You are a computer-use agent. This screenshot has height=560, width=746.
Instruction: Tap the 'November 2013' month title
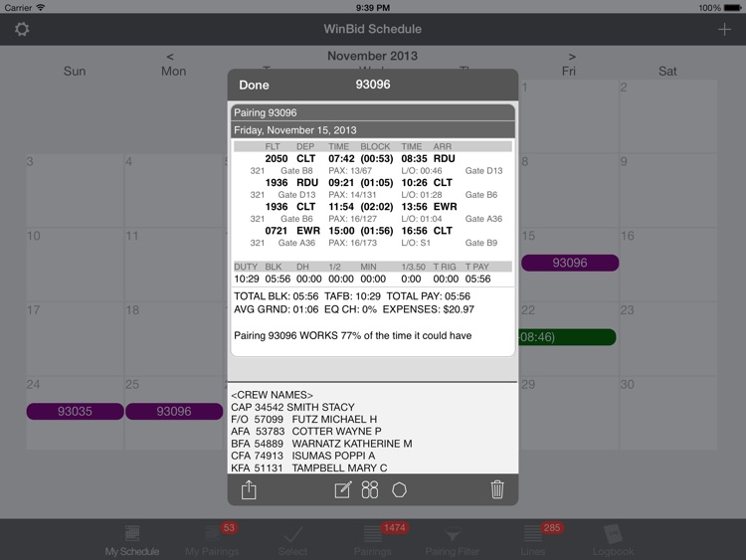[373, 56]
